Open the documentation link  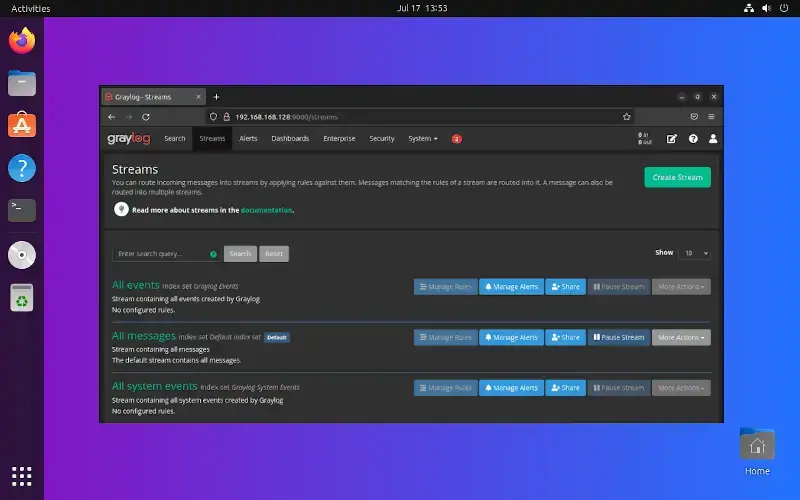click(266, 210)
